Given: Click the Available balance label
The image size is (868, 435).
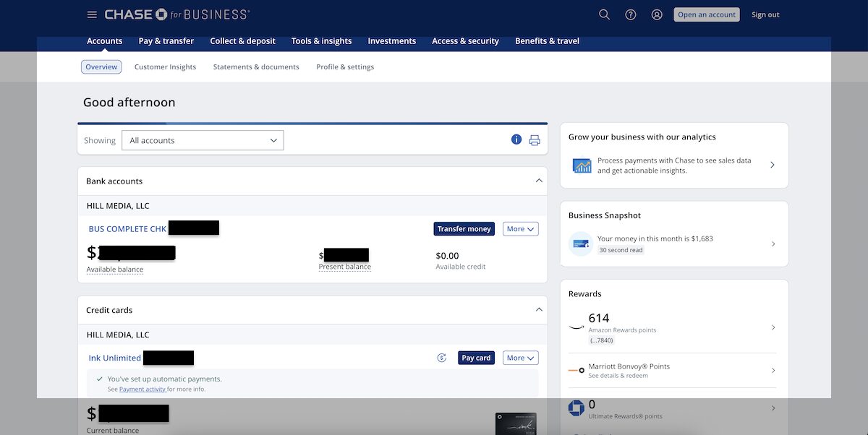Looking at the screenshot, I should (115, 270).
